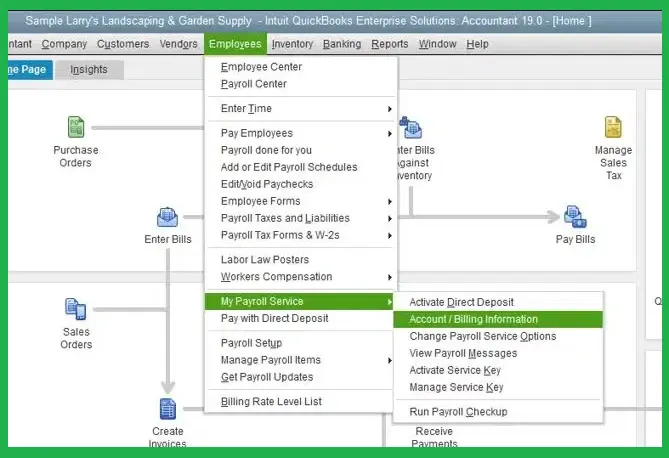669x458 pixels.
Task: Expand the Workers Compensation submenu arrow
Action: click(x=390, y=277)
